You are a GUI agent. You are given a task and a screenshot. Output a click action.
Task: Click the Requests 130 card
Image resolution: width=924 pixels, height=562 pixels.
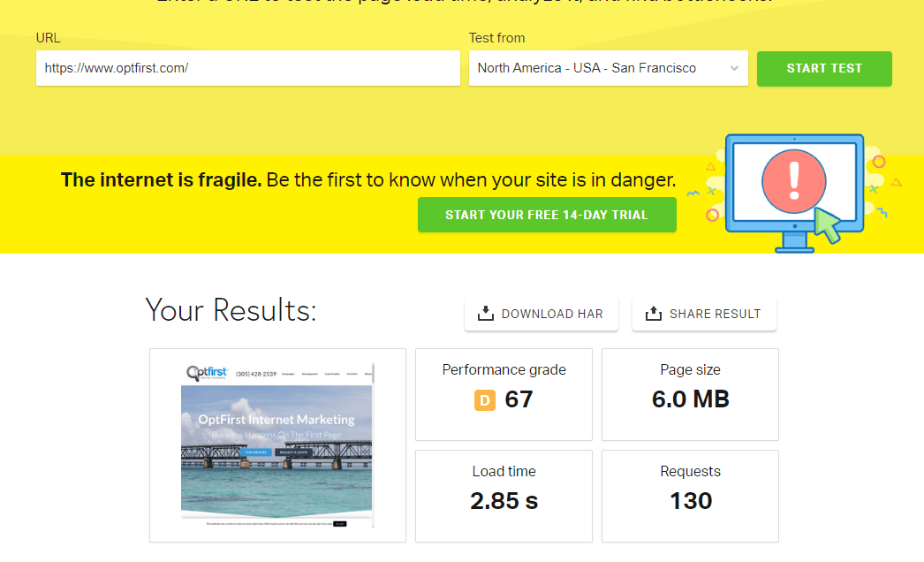coord(690,496)
